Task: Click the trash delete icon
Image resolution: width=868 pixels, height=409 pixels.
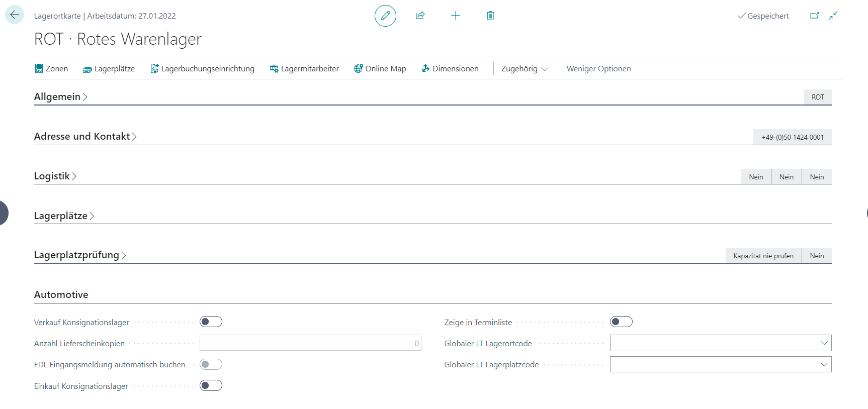Action: click(x=490, y=16)
